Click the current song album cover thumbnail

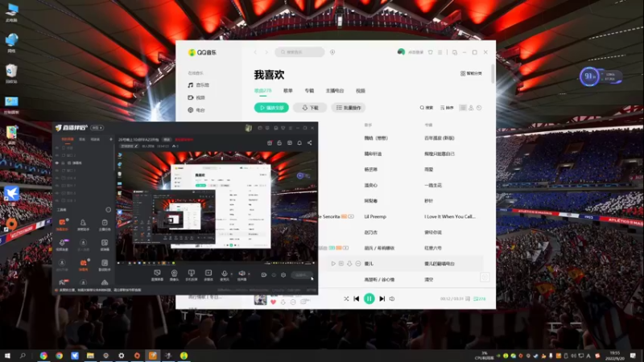coord(260,299)
